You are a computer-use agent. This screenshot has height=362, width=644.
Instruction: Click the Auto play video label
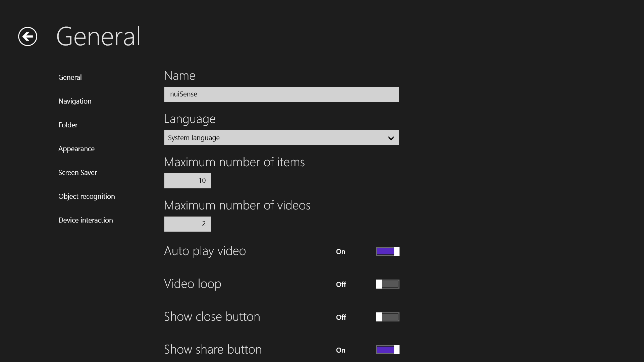205,251
